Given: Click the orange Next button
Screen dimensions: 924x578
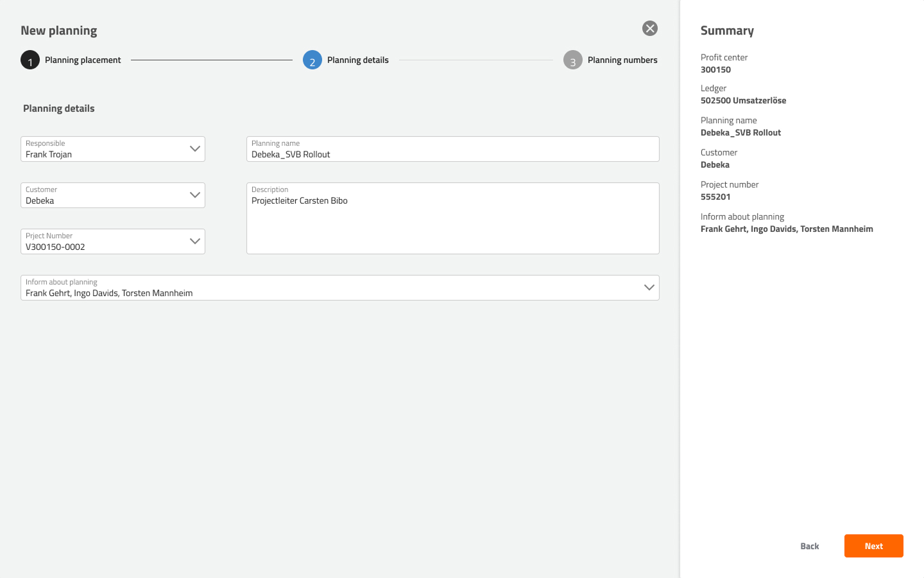Looking at the screenshot, I should tap(873, 546).
